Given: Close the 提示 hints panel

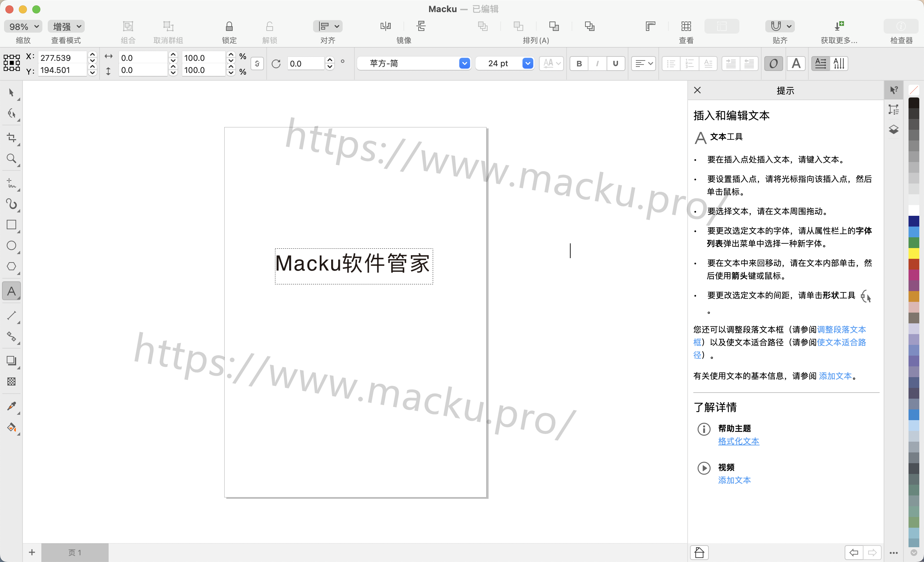Looking at the screenshot, I should [x=697, y=90].
